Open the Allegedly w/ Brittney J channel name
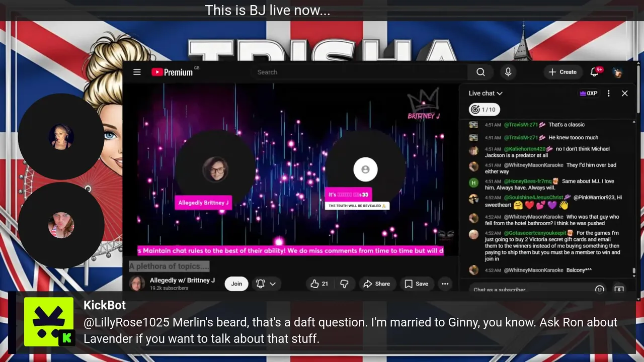 (x=182, y=280)
